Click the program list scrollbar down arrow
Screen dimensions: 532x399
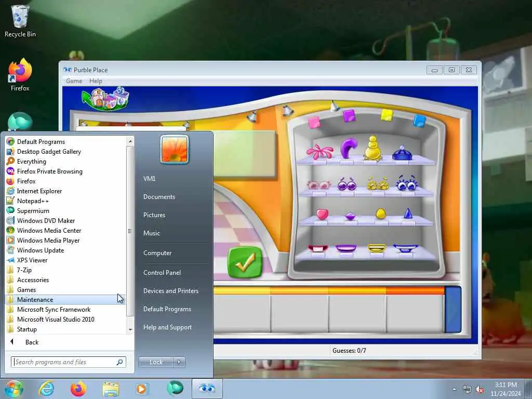click(x=130, y=329)
